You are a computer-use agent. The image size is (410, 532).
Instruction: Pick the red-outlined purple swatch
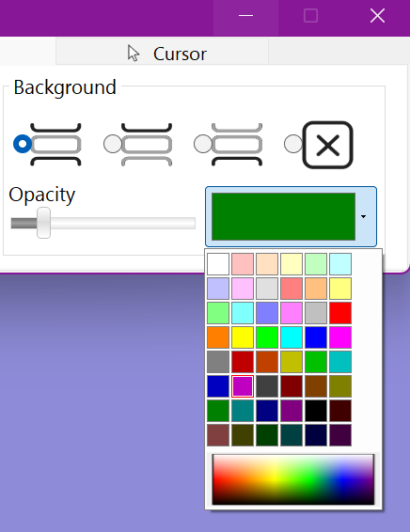[x=243, y=386]
